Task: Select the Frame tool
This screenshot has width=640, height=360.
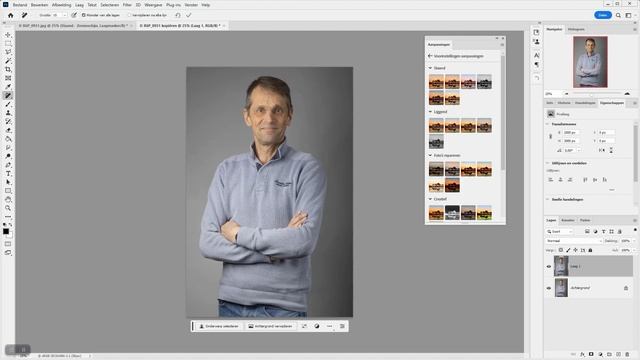Action: (x=8, y=78)
